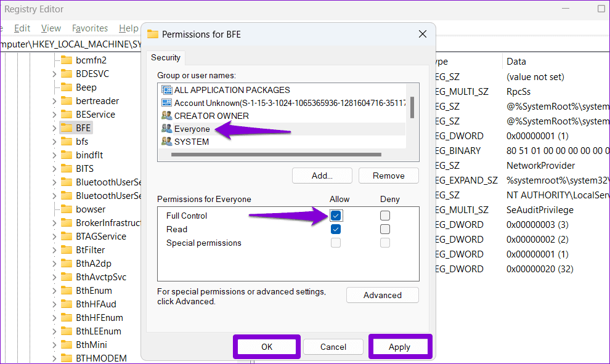Expand the BthA2dp key chevron
The image size is (610, 364).
[x=54, y=264]
